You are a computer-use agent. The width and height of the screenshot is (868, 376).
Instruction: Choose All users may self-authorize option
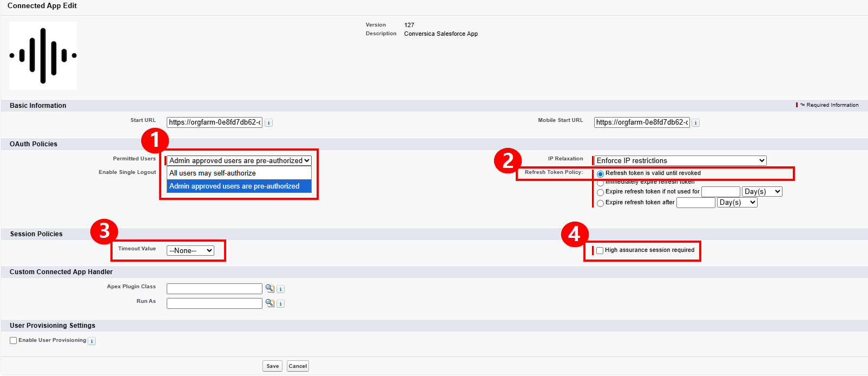pyautogui.click(x=238, y=173)
